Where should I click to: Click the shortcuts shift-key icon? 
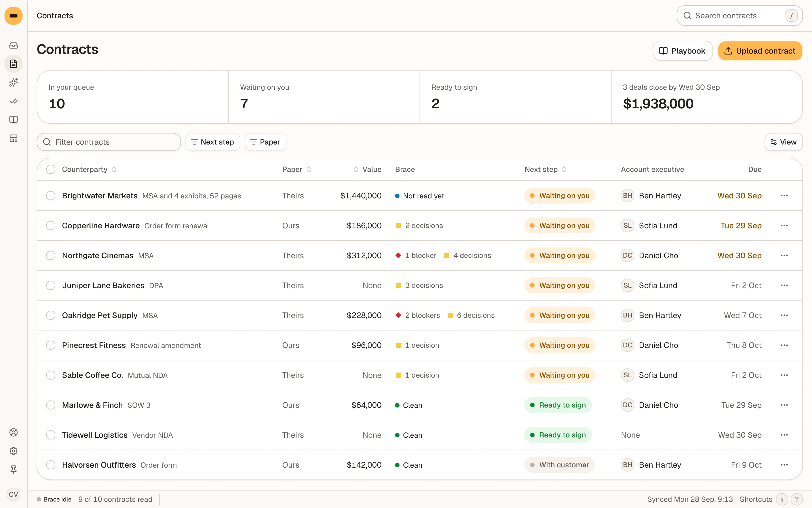click(782, 499)
